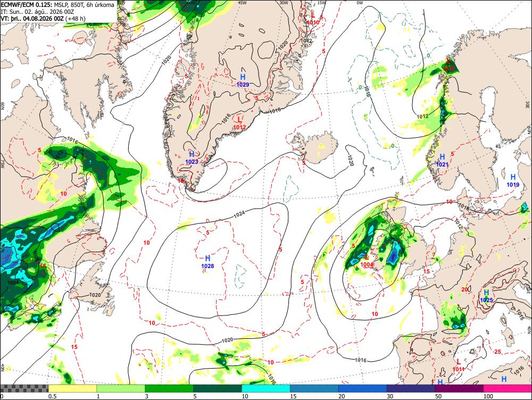This screenshot has width=532, height=400.
Task: Click the checkered 0 legend swatch
Action: point(24,388)
